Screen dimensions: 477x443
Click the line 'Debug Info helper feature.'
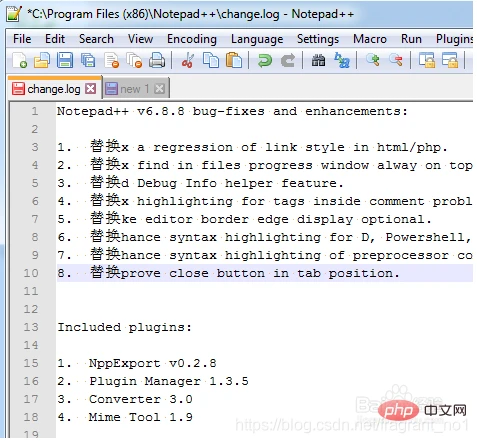pos(240,183)
